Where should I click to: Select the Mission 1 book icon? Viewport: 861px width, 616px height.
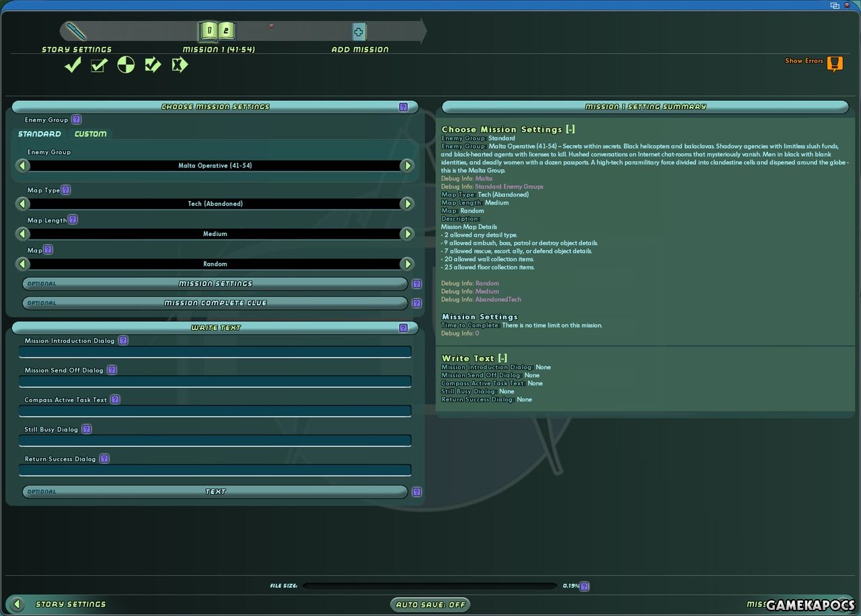pos(217,31)
